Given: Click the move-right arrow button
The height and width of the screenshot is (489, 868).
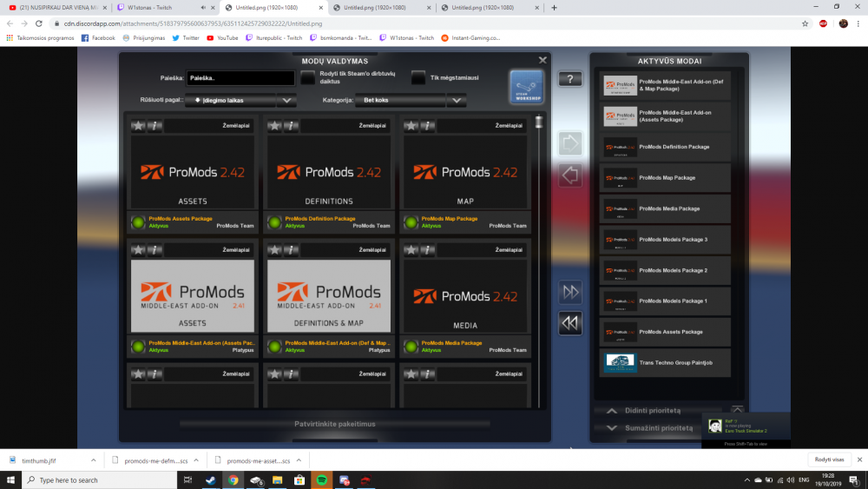Looking at the screenshot, I should [569, 144].
